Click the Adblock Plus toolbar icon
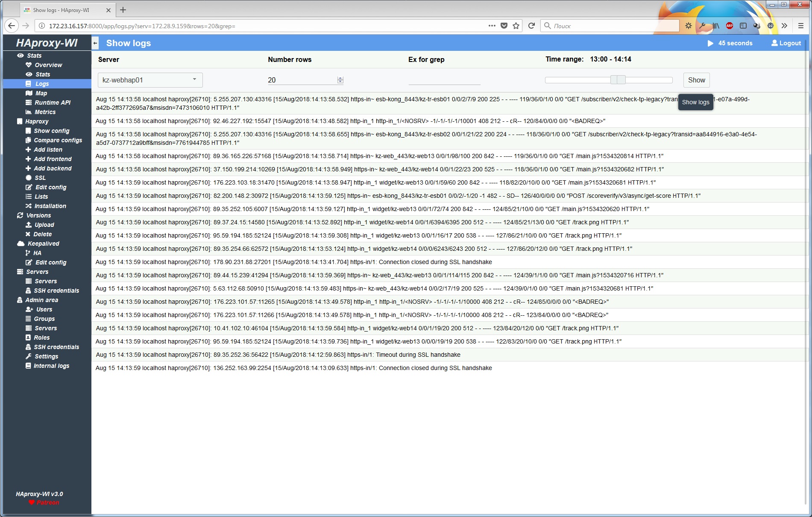This screenshot has width=812, height=517. click(730, 26)
